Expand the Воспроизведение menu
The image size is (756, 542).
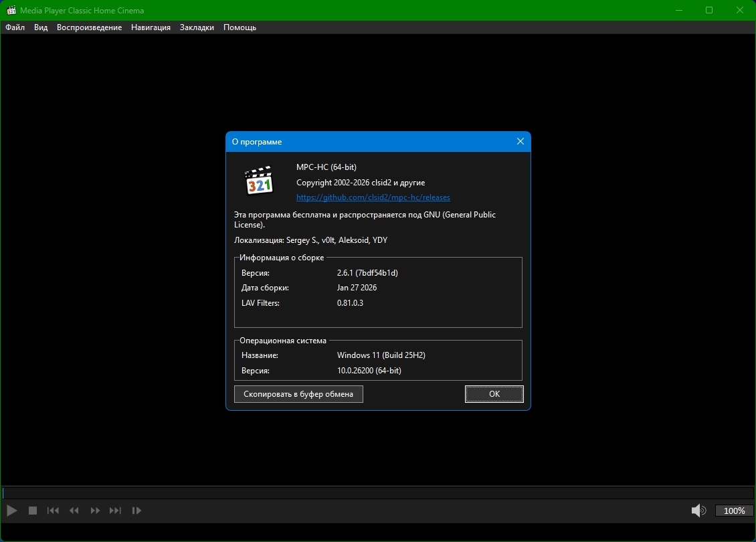coord(89,27)
